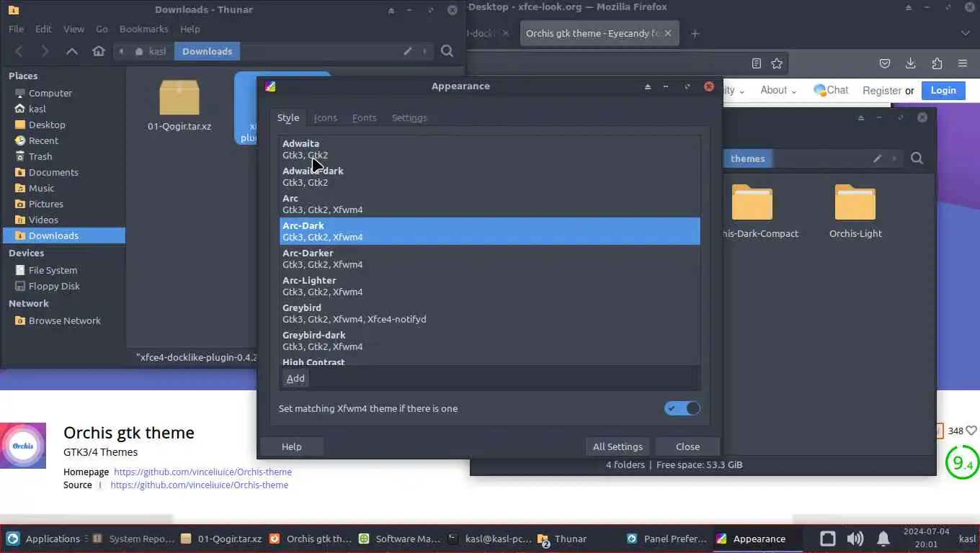Select Style tab in Appearance
Viewport: 980px width, 553px height.
(x=288, y=117)
